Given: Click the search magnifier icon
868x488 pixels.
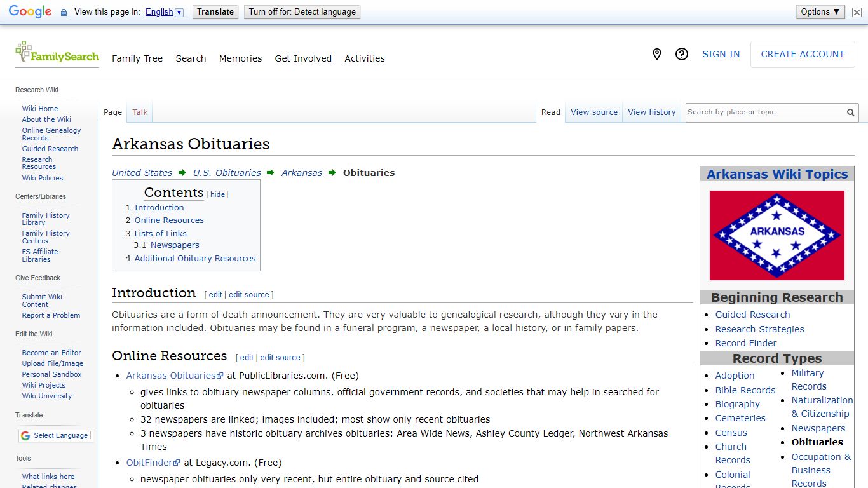Looking at the screenshot, I should [x=850, y=112].
